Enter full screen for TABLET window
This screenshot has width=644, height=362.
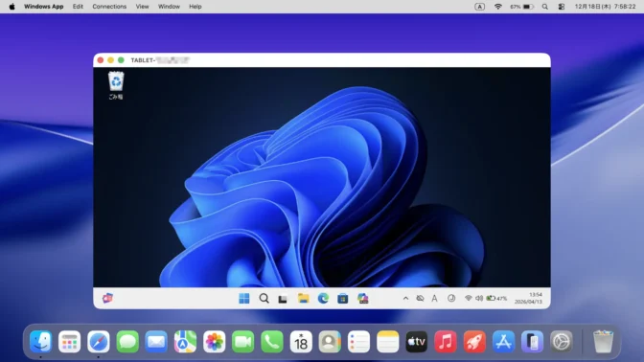click(121, 60)
